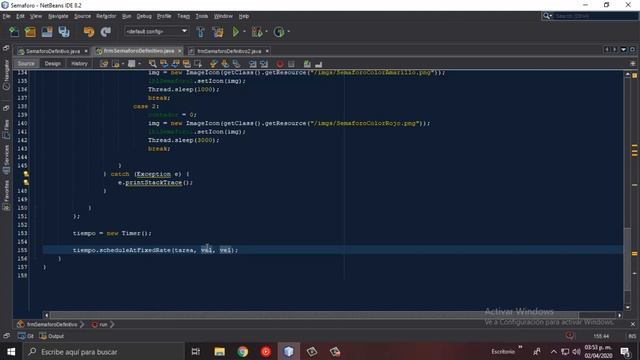Click the Last Edit editor toolbar icon
The height and width of the screenshot is (360, 640).
[104, 64]
